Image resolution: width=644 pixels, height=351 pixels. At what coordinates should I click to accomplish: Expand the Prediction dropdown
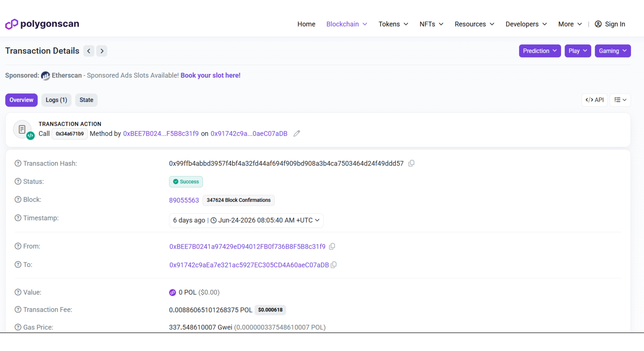coord(540,51)
